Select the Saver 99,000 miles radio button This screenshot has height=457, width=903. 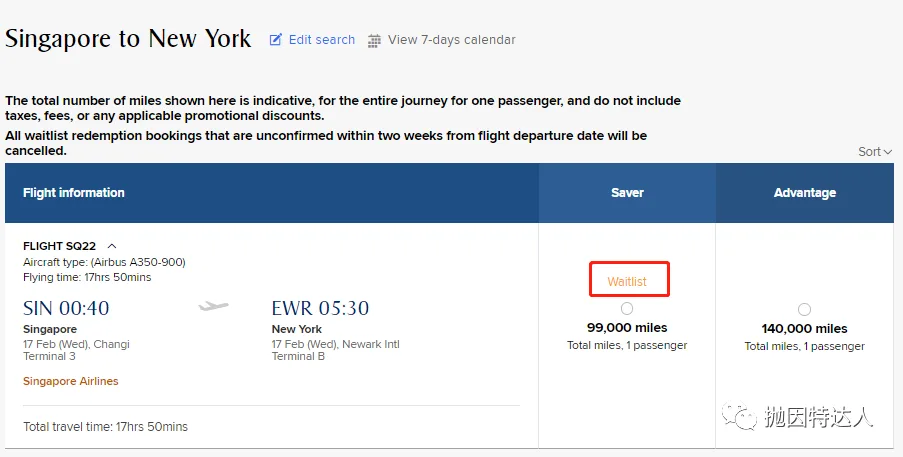627,309
